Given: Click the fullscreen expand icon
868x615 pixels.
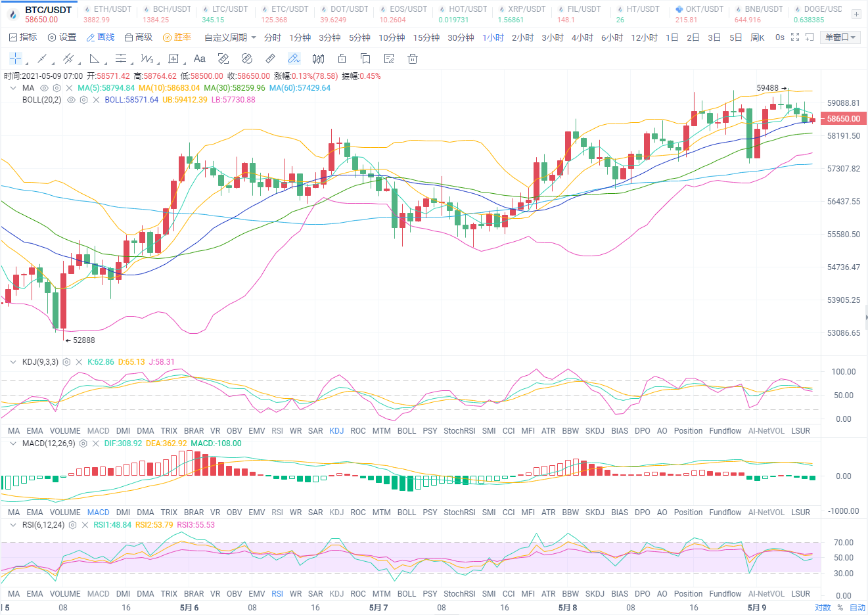Looking at the screenshot, I should pyautogui.click(x=795, y=37).
